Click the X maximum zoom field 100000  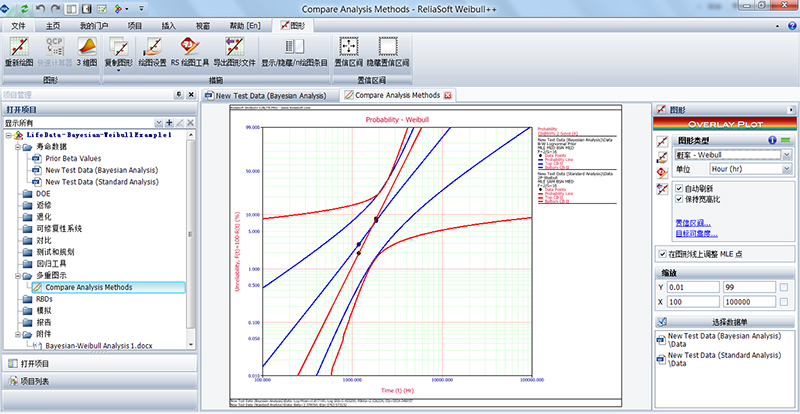[749, 302]
